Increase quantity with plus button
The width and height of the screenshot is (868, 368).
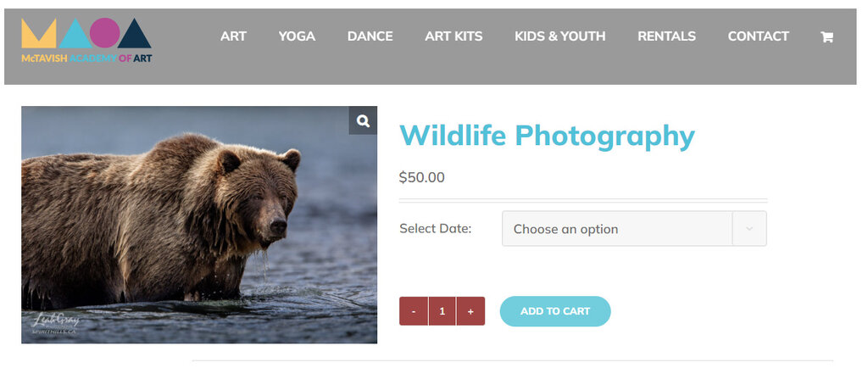pos(470,311)
